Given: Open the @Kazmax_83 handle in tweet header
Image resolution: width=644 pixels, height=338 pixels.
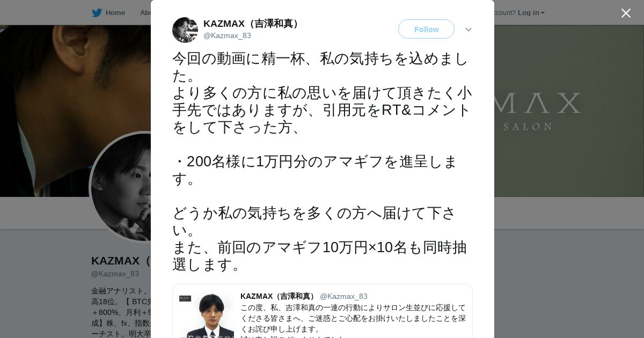Looking at the screenshot, I should coord(227,35).
